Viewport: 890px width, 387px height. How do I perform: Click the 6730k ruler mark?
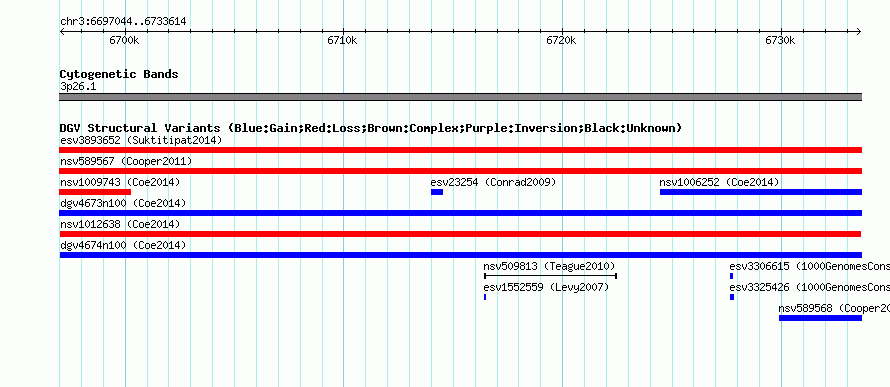point(780,40)
